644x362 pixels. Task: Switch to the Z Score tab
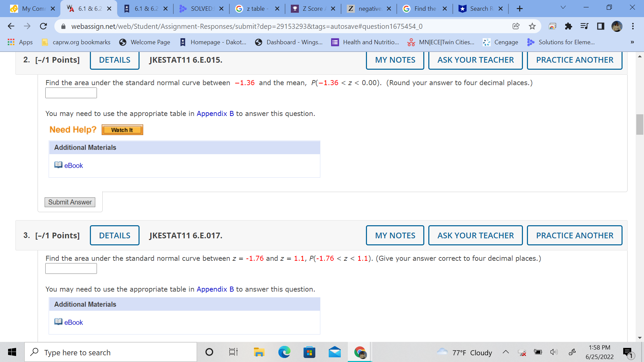click(313, 9)
